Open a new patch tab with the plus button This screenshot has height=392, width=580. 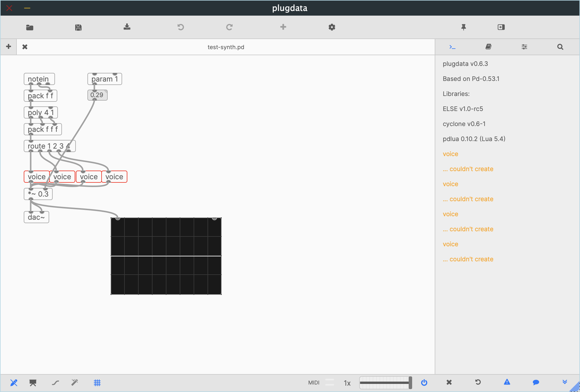(8, 47)
